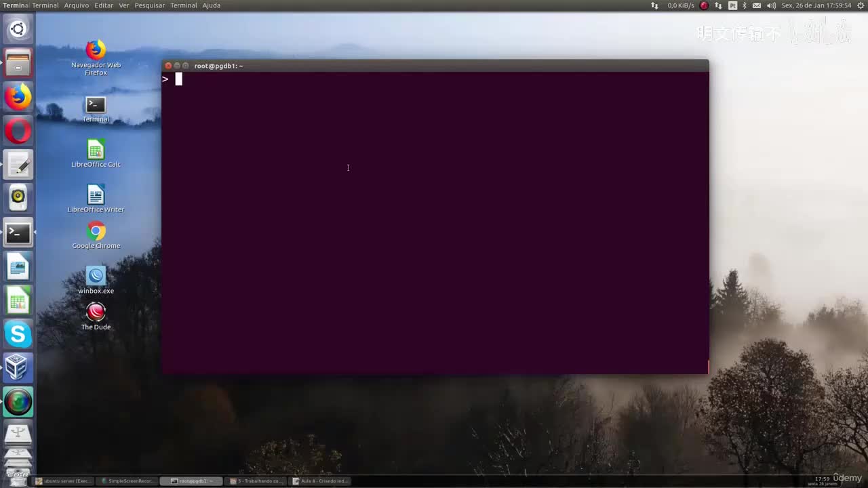Open the Ver menu
The width and height of the screenshot is (868, 488).
(x=124, y=5)
